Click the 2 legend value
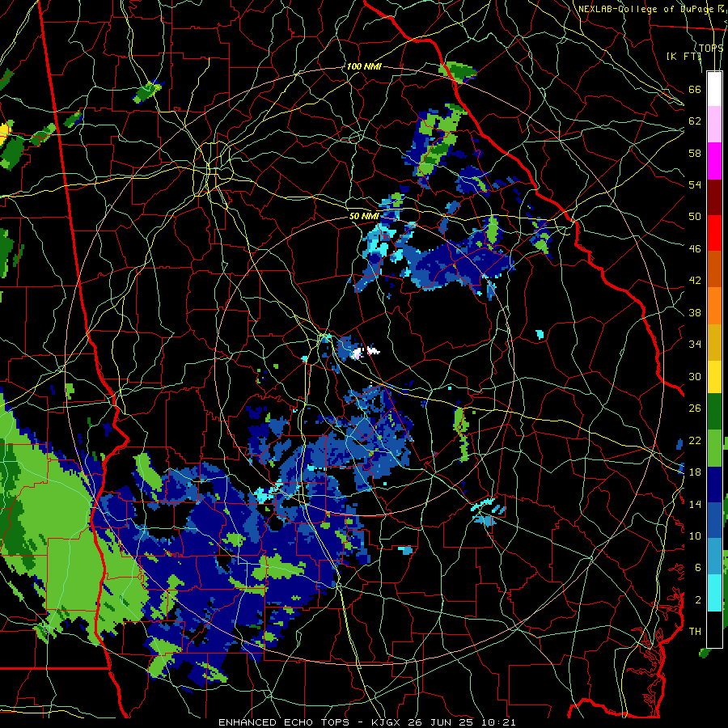Viewport: 728px width, 728px height. tap(697, 600)
